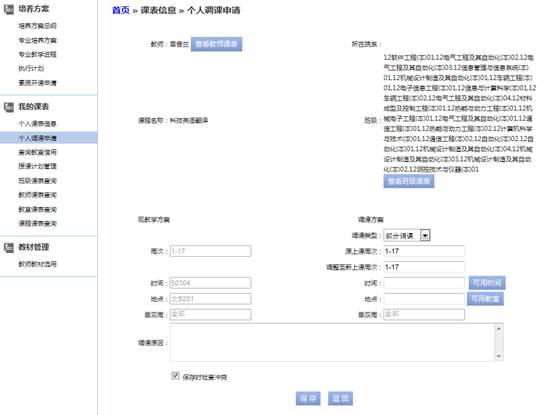Click the class list paragraph beside 班级

click(460, 113)
